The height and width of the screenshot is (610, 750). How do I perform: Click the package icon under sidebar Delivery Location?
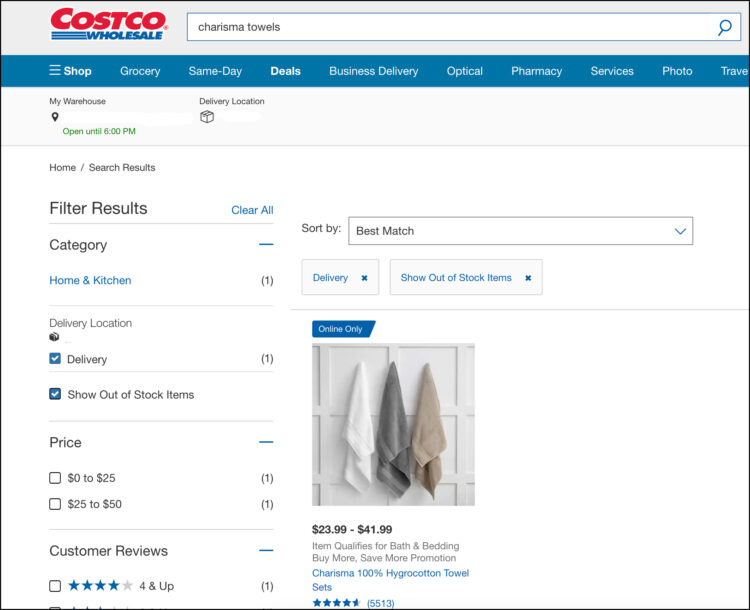click(x=54, y=337)
